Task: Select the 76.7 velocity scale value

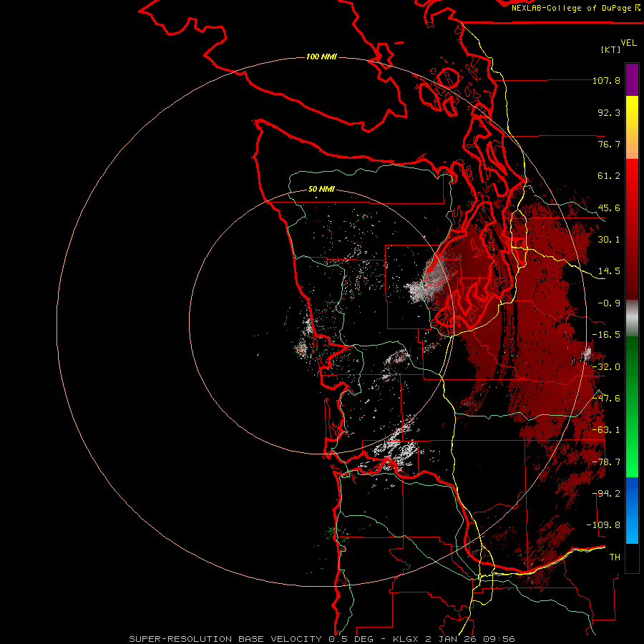Action: [x=609, y=144]
